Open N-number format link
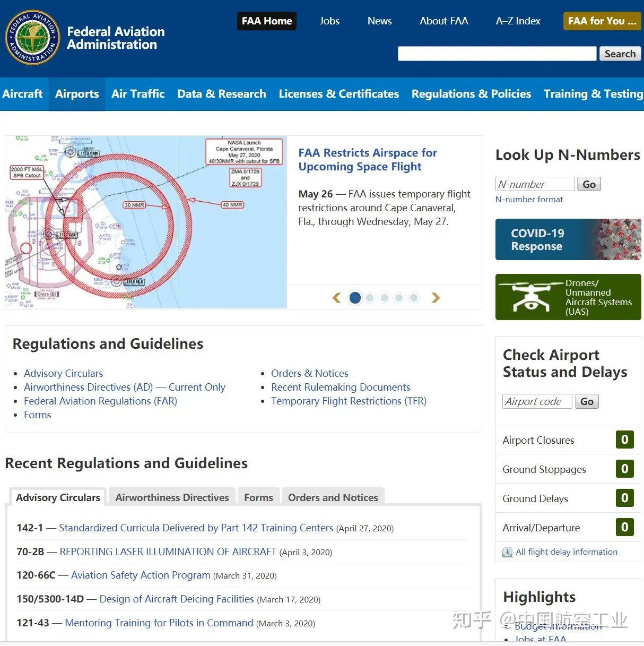This screenshot has height=646, width=644. 529,200
